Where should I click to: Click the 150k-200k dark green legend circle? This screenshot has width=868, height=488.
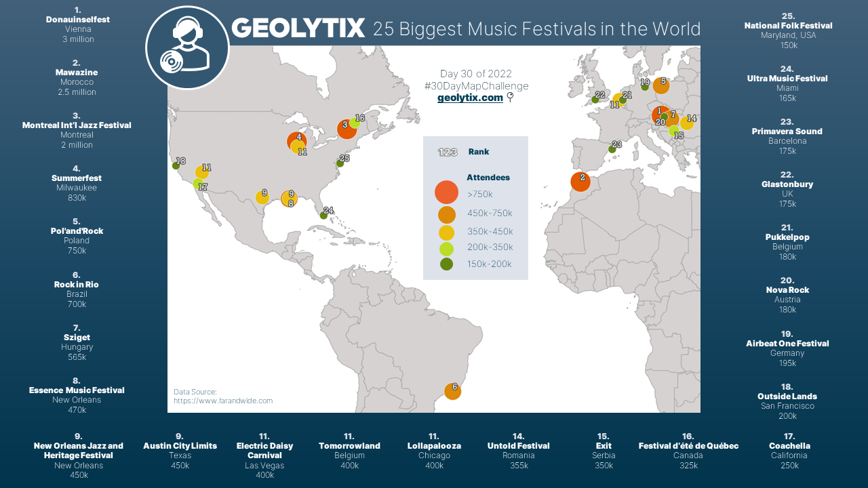click(446, 264)
